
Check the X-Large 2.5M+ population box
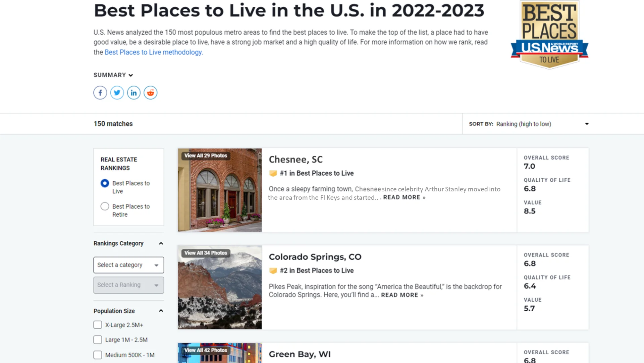pyautogui.click(x=98, y=325)
